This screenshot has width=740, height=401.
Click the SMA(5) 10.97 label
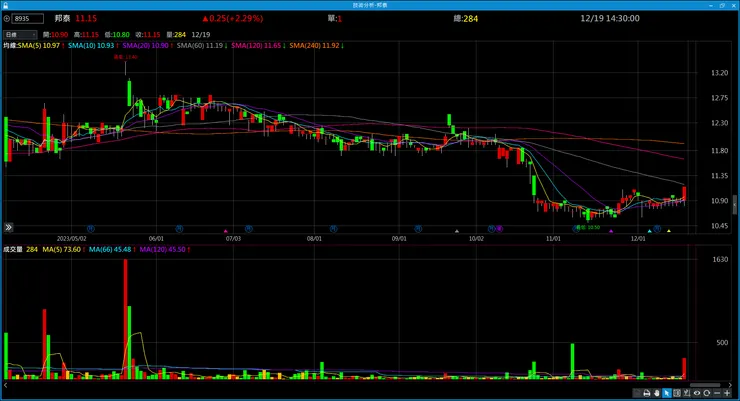(x=41, y=46)
